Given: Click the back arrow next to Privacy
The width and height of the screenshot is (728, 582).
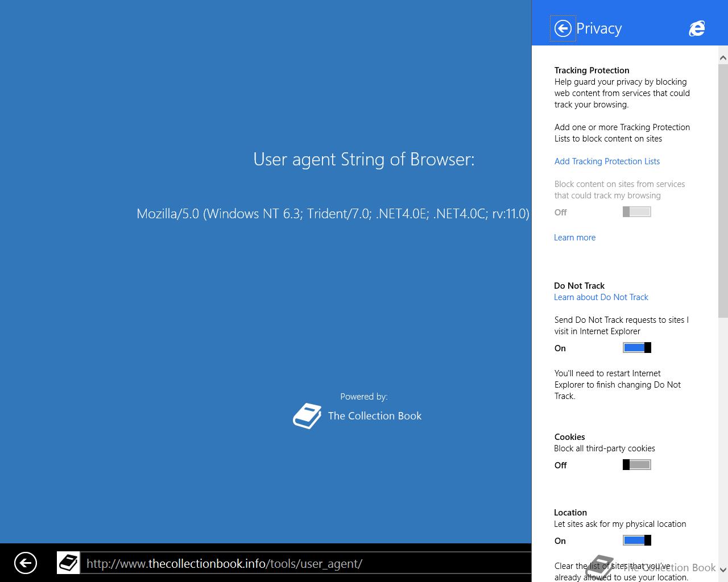Looking at the screenshot, I should (562, 28).
